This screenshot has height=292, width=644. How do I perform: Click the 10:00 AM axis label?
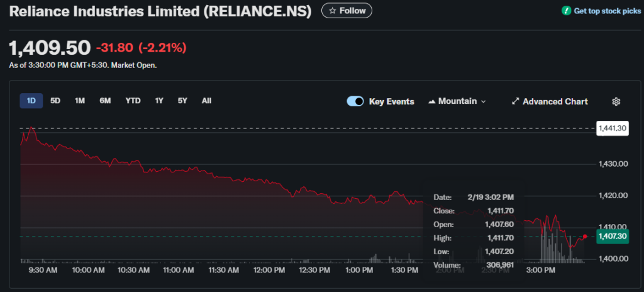88,270
